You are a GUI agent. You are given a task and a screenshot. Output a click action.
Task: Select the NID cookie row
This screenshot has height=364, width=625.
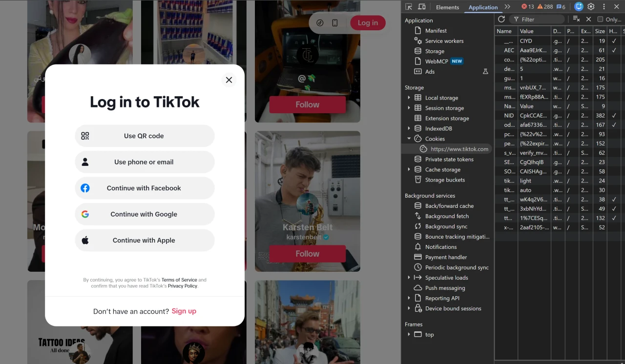point(559,116)
